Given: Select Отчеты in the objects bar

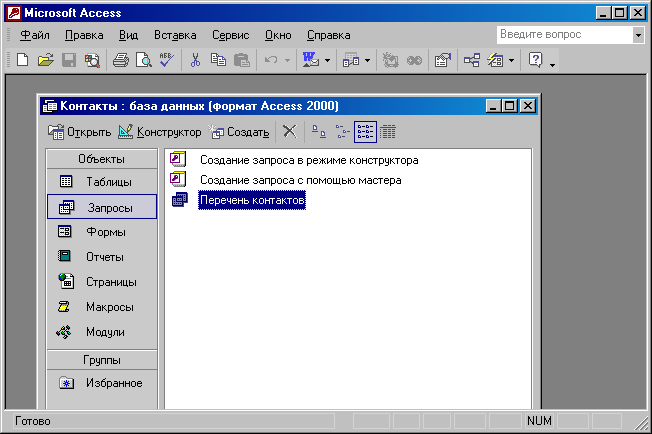Looking at the screenshot, I should point(102,256).
